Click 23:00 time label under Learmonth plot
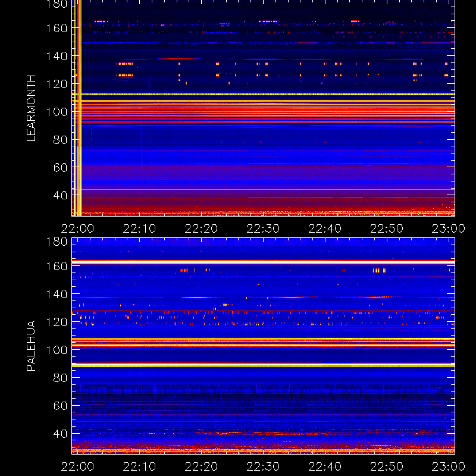This screenshot has height=476, width=476. click(x=449, y=228)
